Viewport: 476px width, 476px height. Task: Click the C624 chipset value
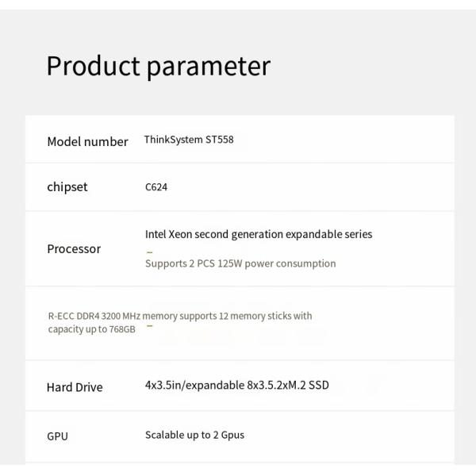click(x=156, y=187)
